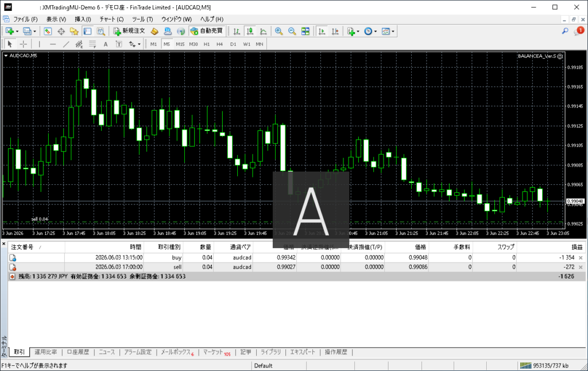This screenshot has width=588, height=371.
Task: Zoom out on the chart
Action: pos(292,31)
